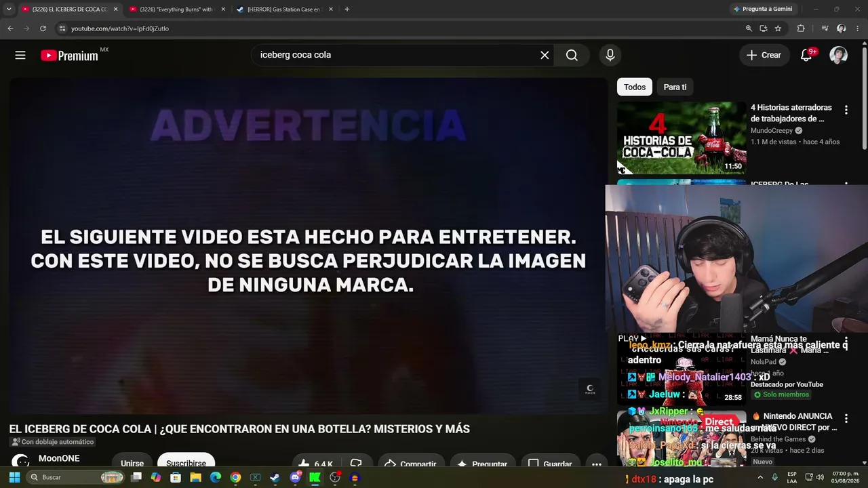Image resolution: width=868 pixels, height=488 pixels.
Task: Switch to HERROR Gas Station Case tab
Action: (x=283, y=9)
